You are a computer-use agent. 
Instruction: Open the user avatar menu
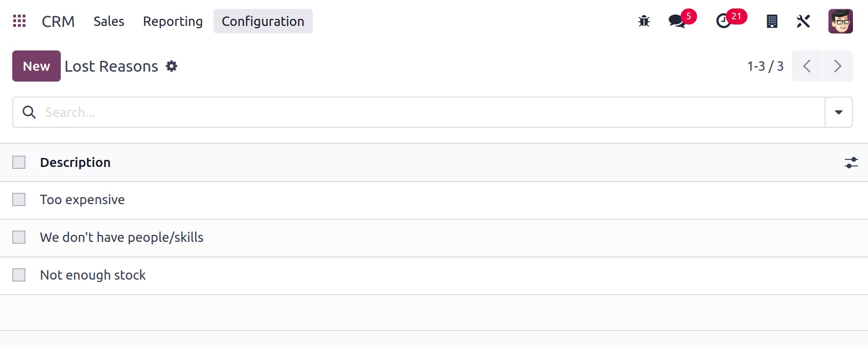pyautogui.click(x=841, y=21)
